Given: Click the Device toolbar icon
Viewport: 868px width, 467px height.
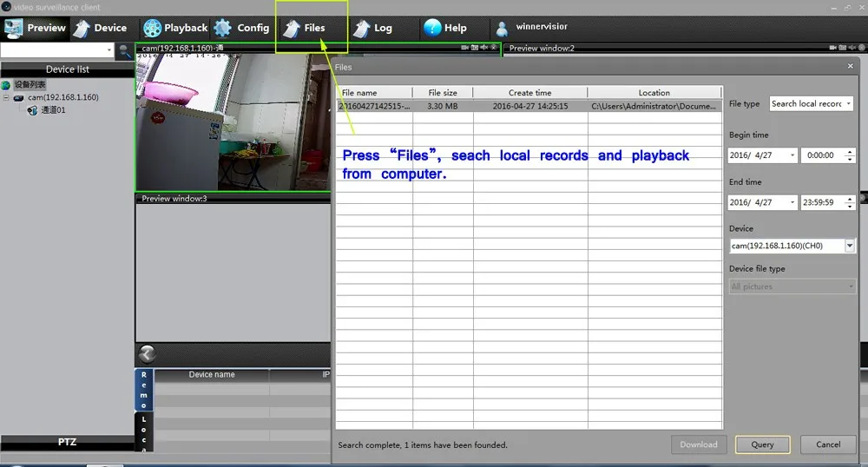Looking at the screenshot, I should pos(82,28).
